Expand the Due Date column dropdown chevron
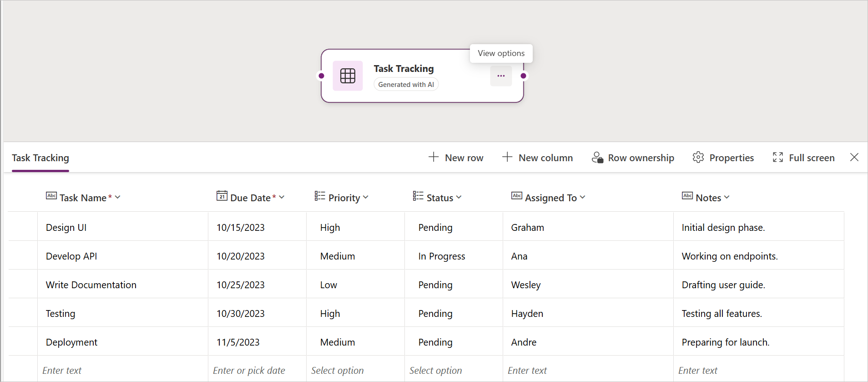 click(282, 197)
